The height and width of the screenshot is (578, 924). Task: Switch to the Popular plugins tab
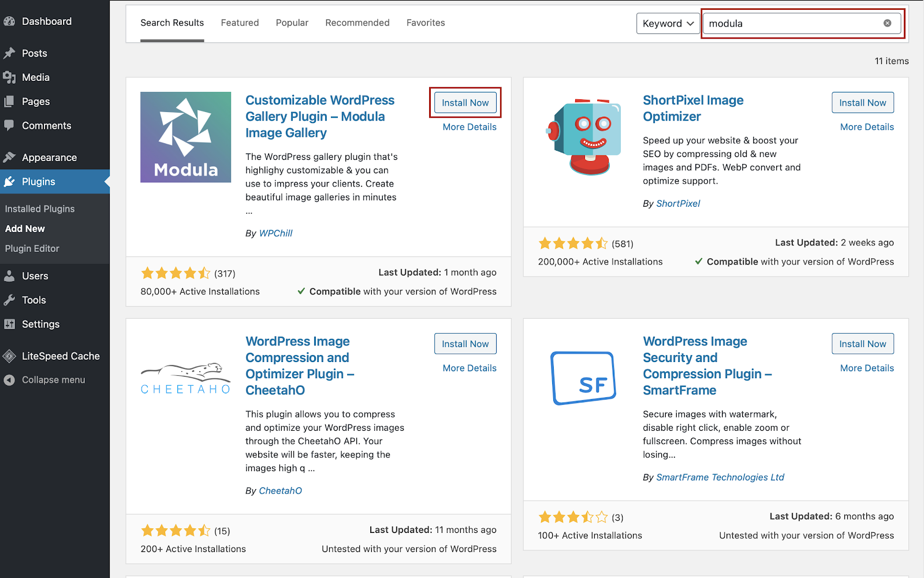click(292, 23)
